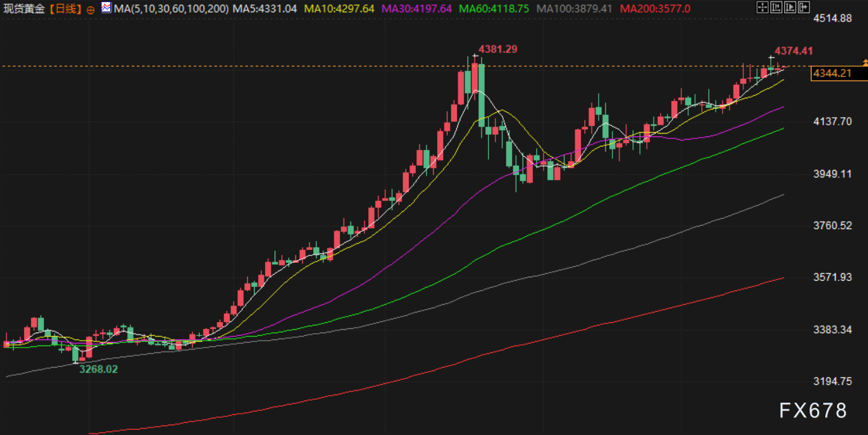Image resolution: width=868 pixels, height=435 pixels.
Task: Click the 3268.02 low price marker
Action: 98,369
